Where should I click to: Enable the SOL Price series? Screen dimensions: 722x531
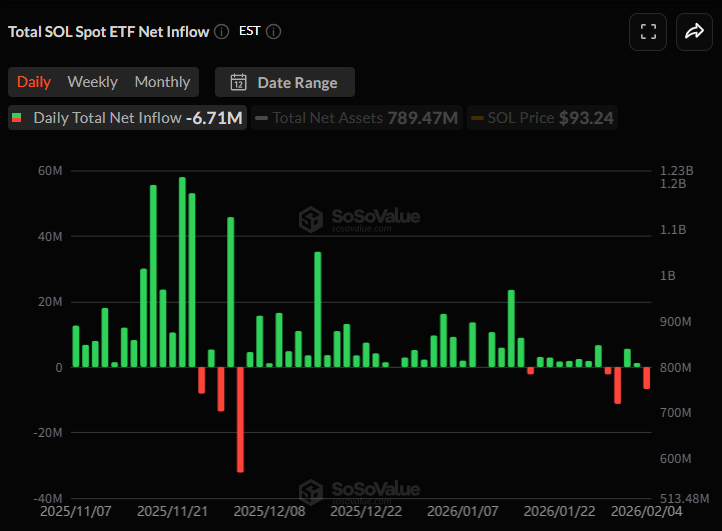pyautogui.click(x=542, y=118)
